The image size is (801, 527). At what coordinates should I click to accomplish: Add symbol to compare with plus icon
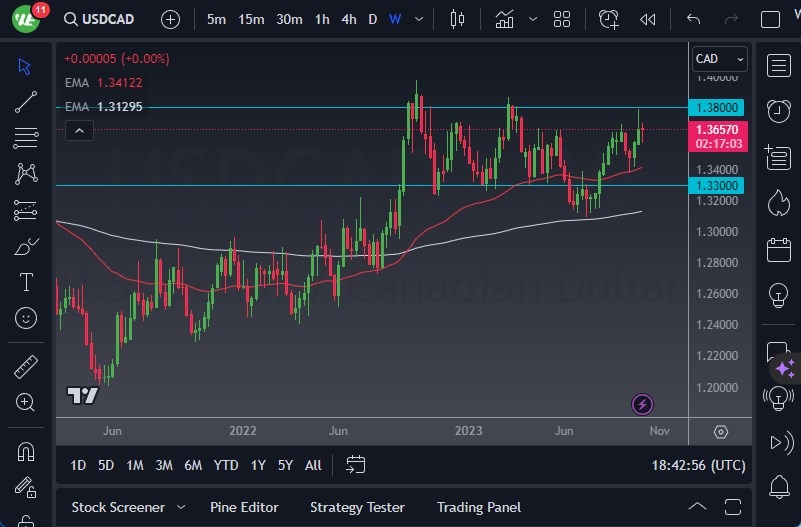pos(170,20)
